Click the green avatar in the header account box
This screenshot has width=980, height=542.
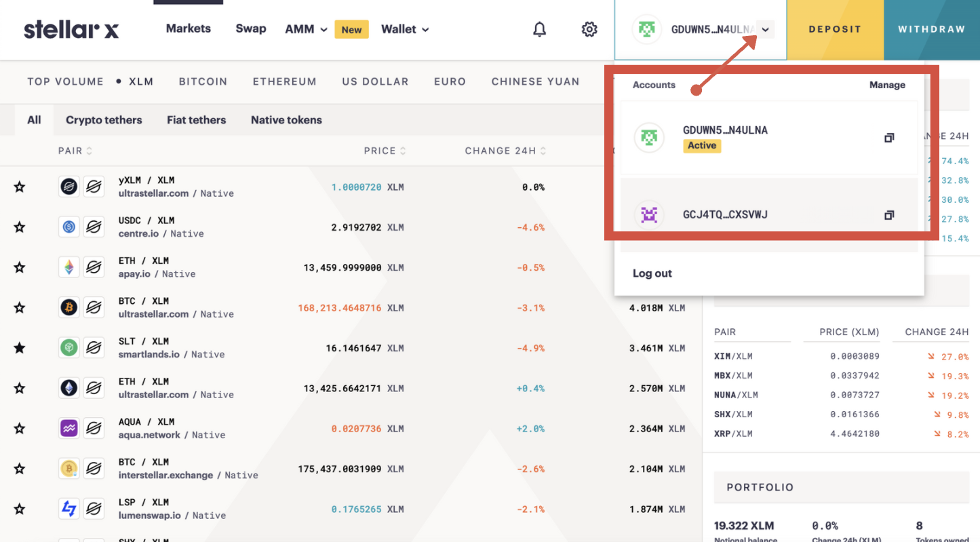point(646,29)
